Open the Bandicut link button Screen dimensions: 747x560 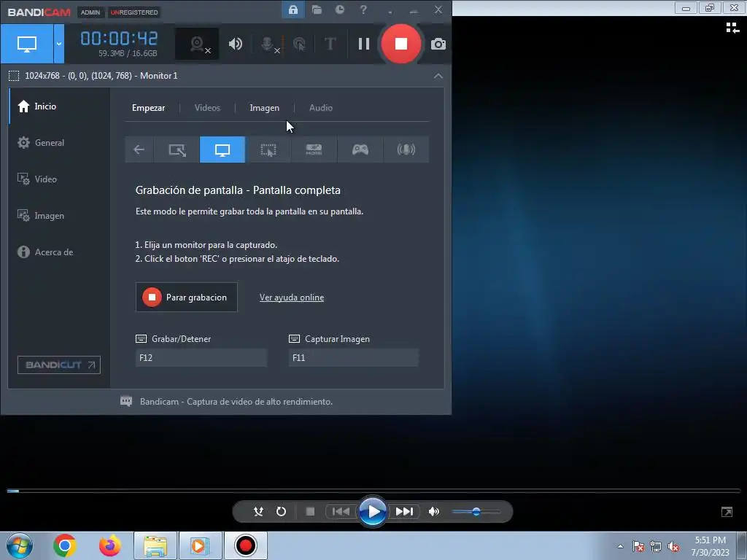coord(59,365)
